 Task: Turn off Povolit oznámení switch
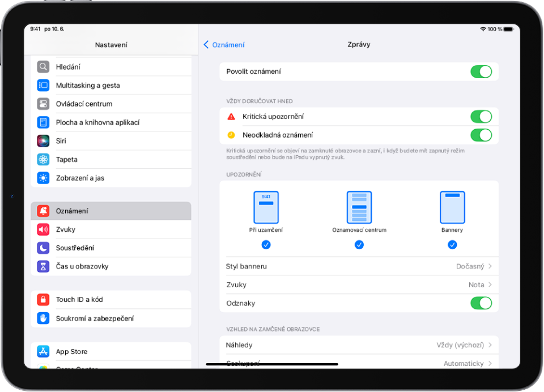(x=481, y=72)
